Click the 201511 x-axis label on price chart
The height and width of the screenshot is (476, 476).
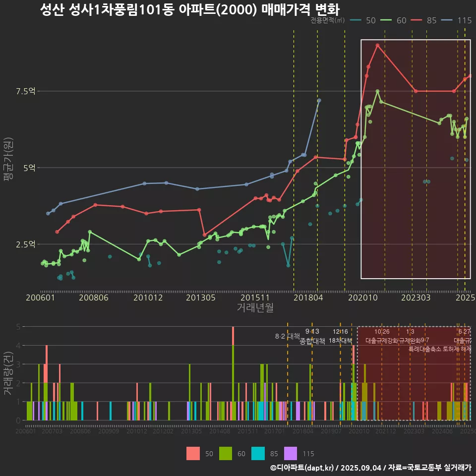click(x=255, y=297)
